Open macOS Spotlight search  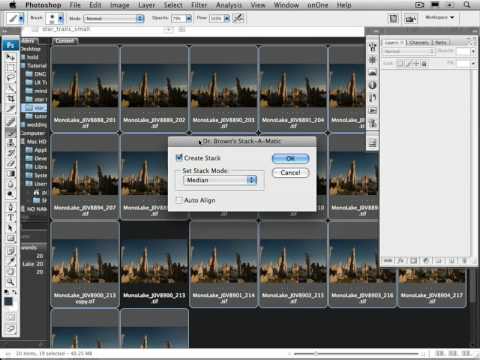(467, 5)
